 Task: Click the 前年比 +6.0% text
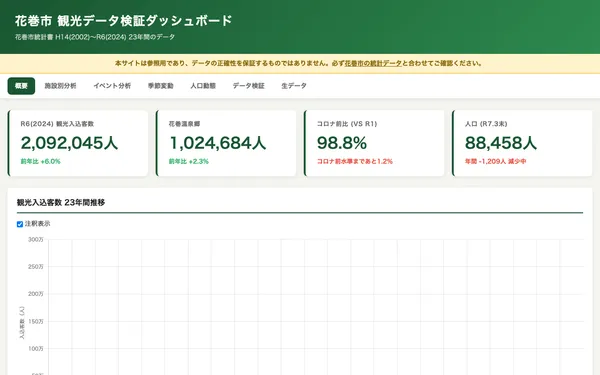click(x=41, y=161)
